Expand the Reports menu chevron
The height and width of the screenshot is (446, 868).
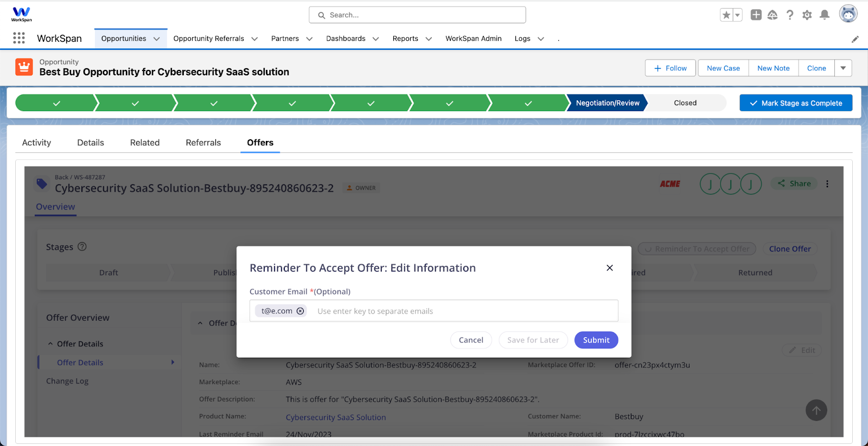429,39
